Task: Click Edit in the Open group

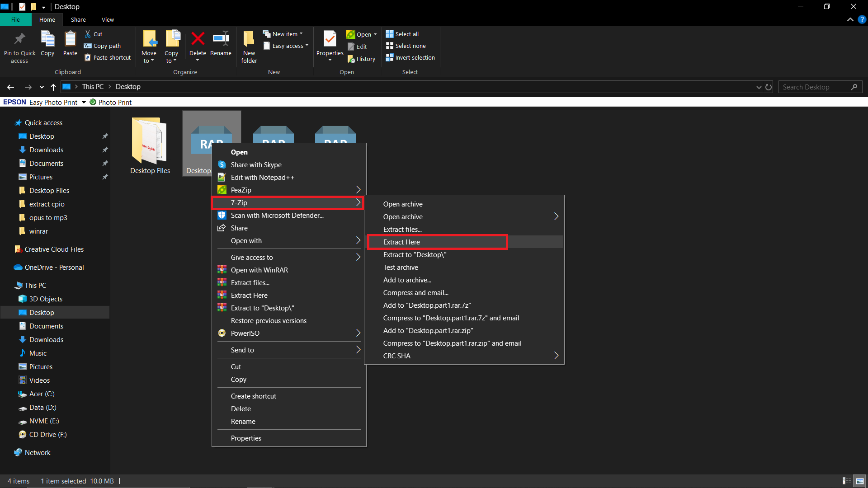Action: 357,47
